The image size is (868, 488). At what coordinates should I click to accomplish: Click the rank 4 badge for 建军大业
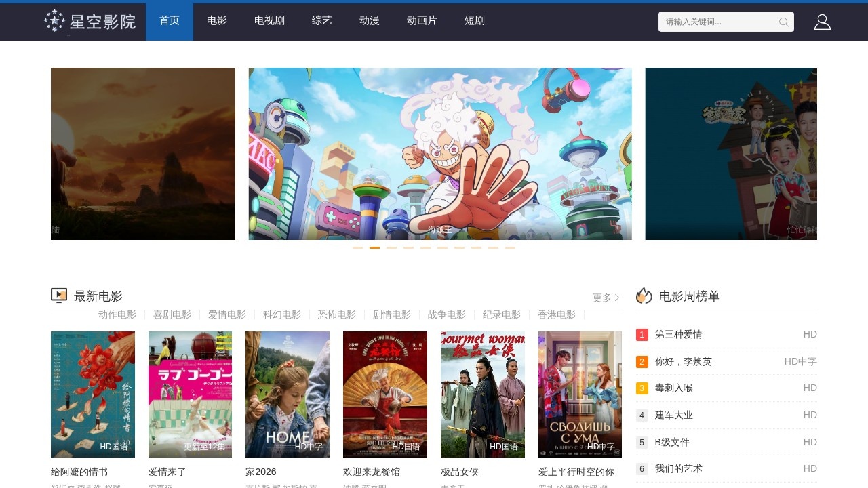click(x=642, y=415)
